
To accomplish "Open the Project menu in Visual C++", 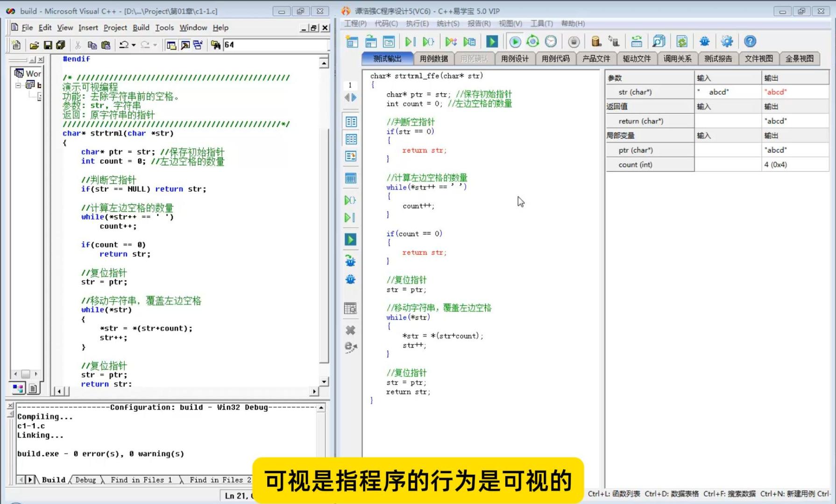I will 115,28.
